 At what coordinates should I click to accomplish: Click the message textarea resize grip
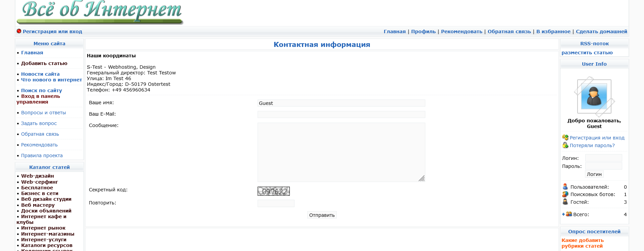click(422, 178)
